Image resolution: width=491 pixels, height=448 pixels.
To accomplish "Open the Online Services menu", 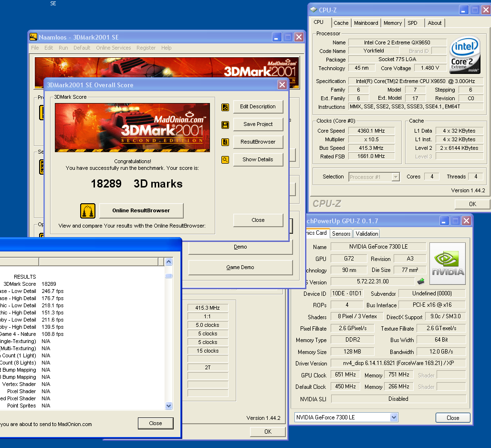I will (x=114, y=48).
